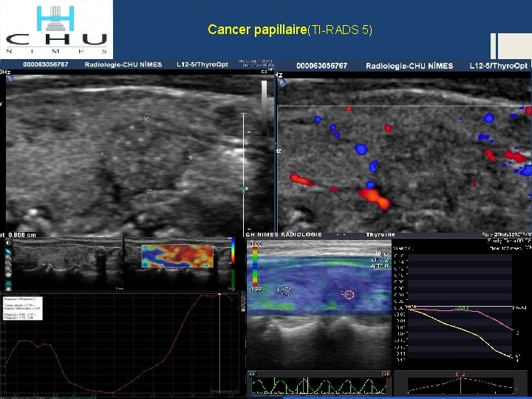Click the contrast adjustment icon in elastography toolbar
This screenshot has width=532, height=399.
8,242
